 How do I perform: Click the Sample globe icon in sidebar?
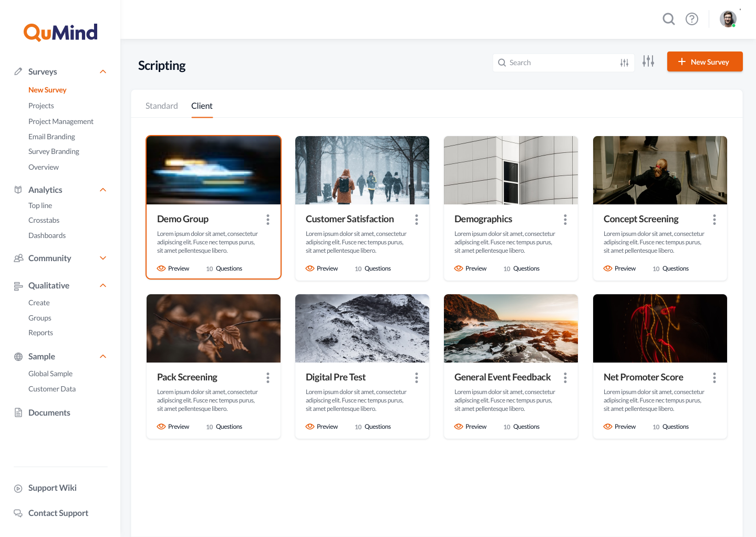[x=18, y=357]
